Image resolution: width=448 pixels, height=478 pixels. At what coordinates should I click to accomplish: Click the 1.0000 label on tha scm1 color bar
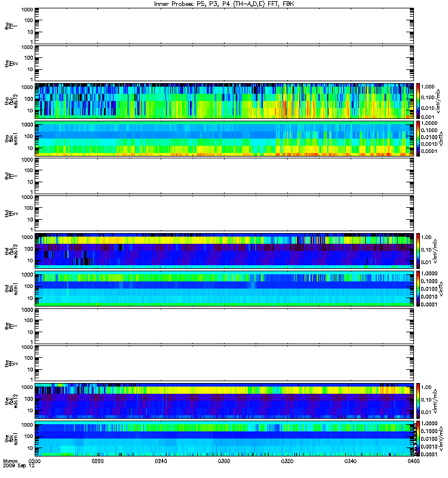pyautogui.click(x=429, y=123)
